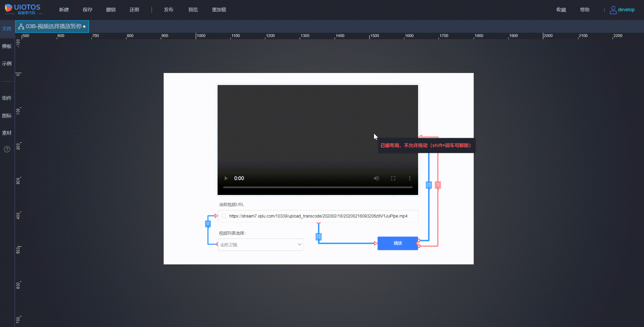
Task: Click the question mark help icon in sidebar
Action: (x=7, y=149)
